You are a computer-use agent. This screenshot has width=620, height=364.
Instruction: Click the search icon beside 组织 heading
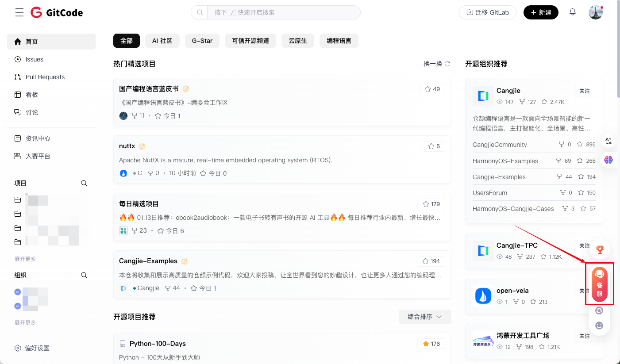(84, 275)
